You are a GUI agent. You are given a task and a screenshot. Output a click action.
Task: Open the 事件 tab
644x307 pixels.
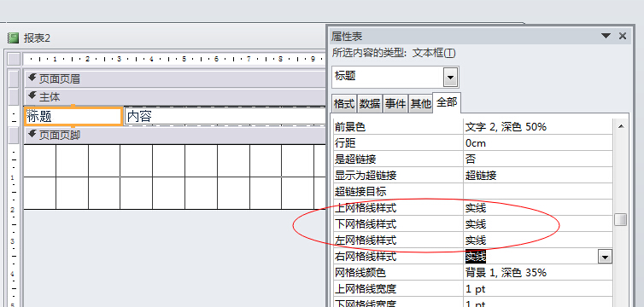tap(395, 104)
